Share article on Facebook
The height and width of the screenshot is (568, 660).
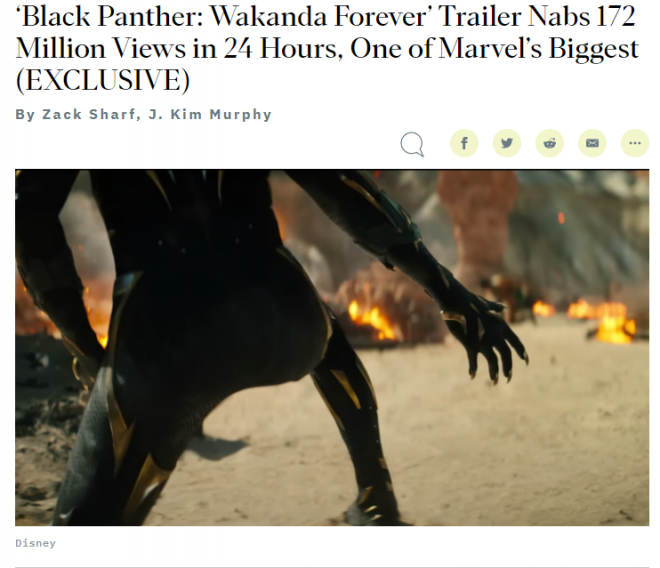[x=464, y=143]
